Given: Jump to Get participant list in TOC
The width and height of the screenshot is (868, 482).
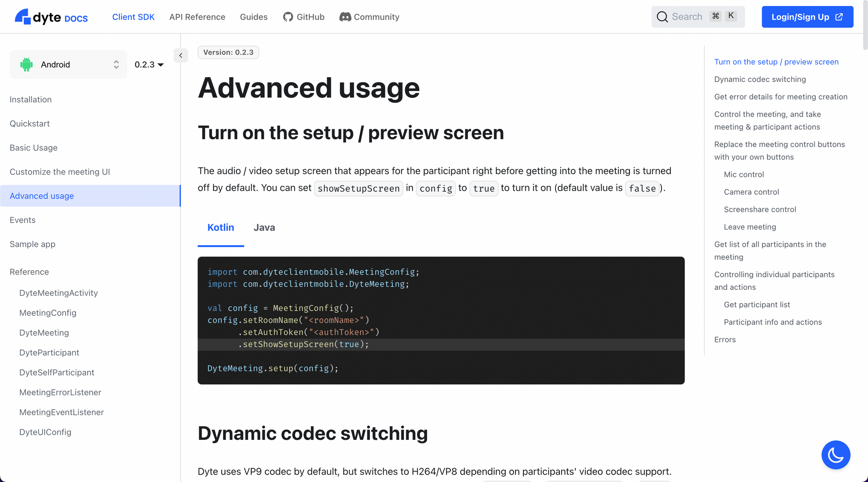Looking at the screenshot, I should pyautogui.click(x=756, y=305).
